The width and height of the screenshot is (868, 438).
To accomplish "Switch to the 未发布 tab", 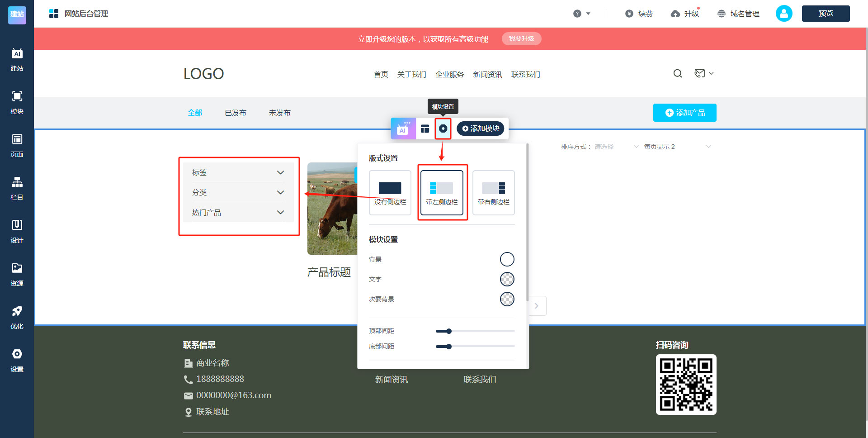I will [280, 113].
